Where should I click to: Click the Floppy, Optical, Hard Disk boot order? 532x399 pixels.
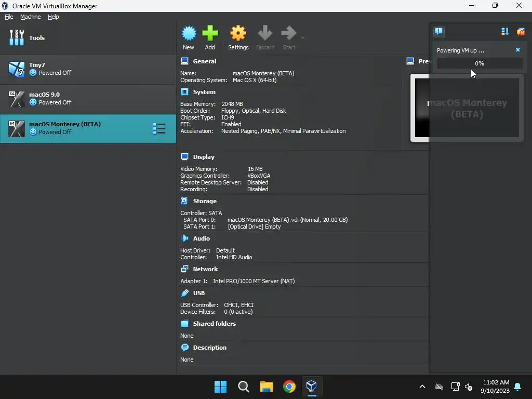click(x=254, y=111)
